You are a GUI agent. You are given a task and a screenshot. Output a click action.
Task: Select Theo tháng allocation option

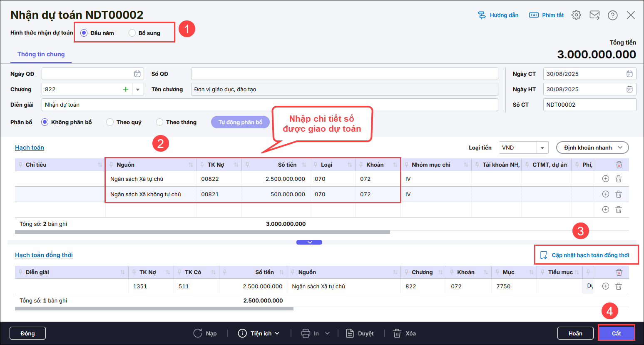(159, 122)
